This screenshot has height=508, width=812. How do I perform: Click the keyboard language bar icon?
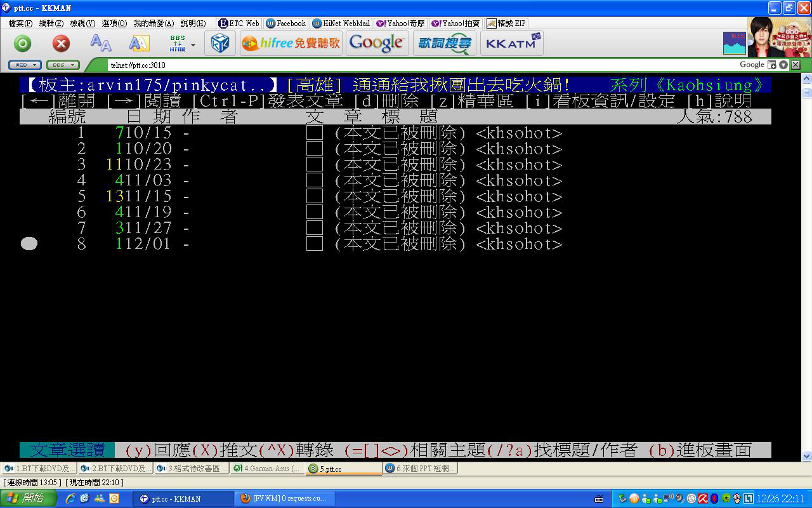[599, 498]
